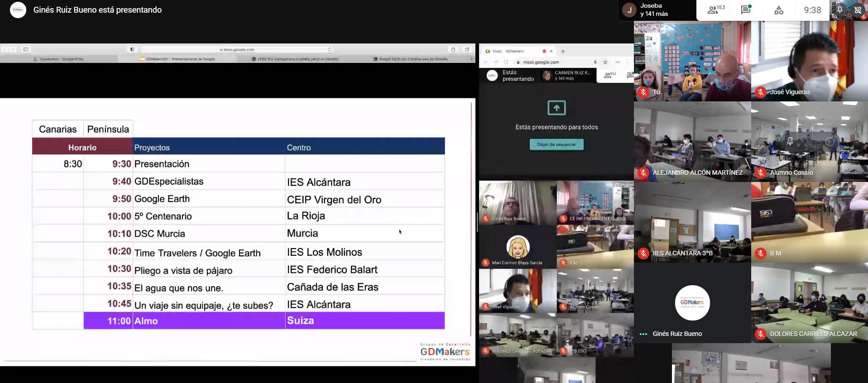Toggle Safari sidebar icon
Viewport: 868px width, 383px height.
[26, 49]
